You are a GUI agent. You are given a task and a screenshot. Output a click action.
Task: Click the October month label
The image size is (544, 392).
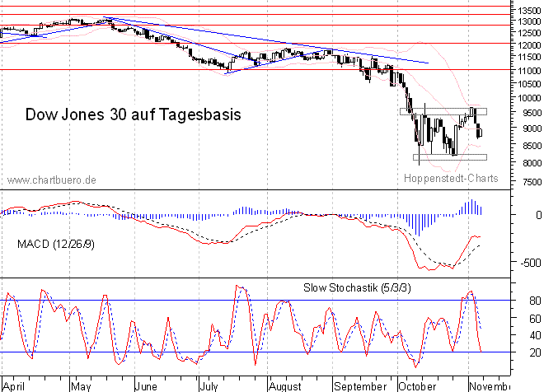417,386
